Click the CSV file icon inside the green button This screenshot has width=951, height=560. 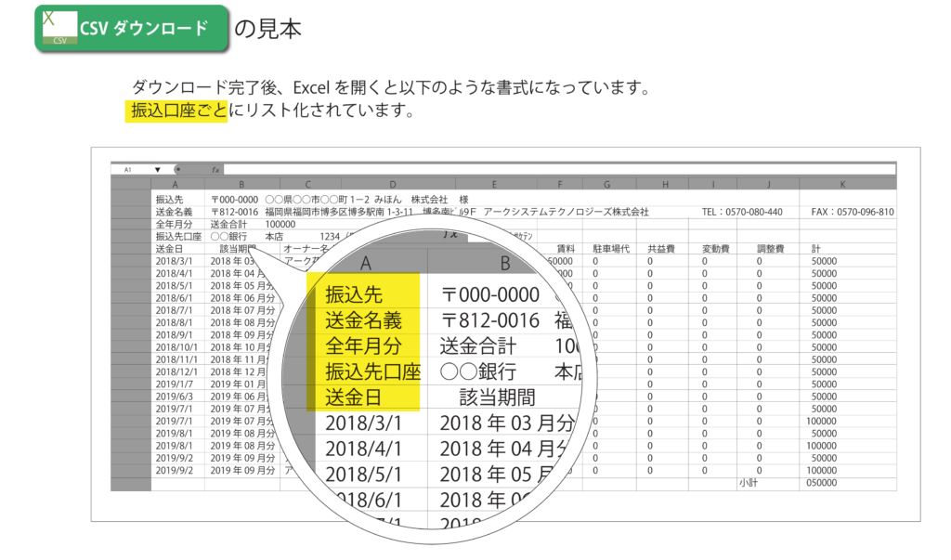tap(59, 28)
